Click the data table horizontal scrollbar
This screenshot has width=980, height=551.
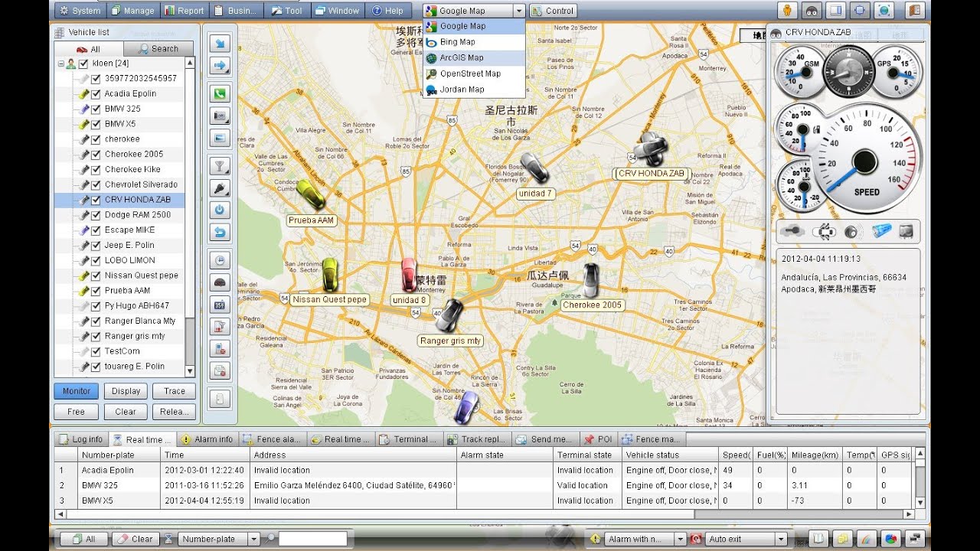484,514
